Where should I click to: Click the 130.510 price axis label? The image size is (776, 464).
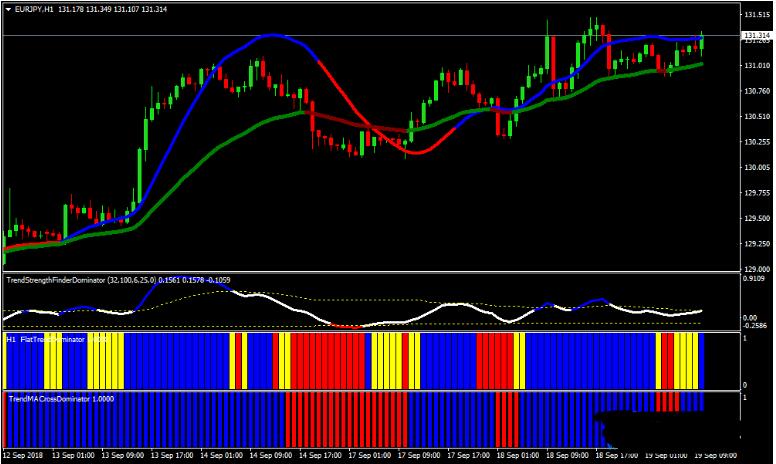[757, 117]
